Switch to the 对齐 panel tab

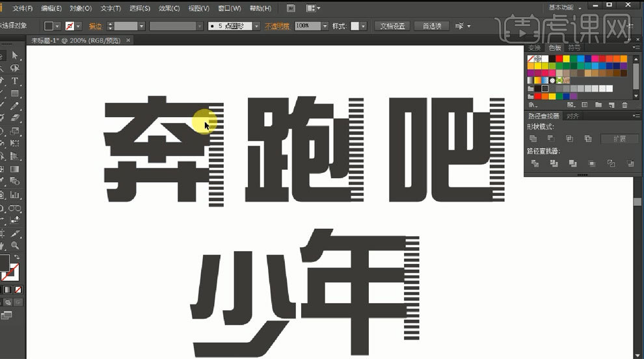(x=572, y=116)
